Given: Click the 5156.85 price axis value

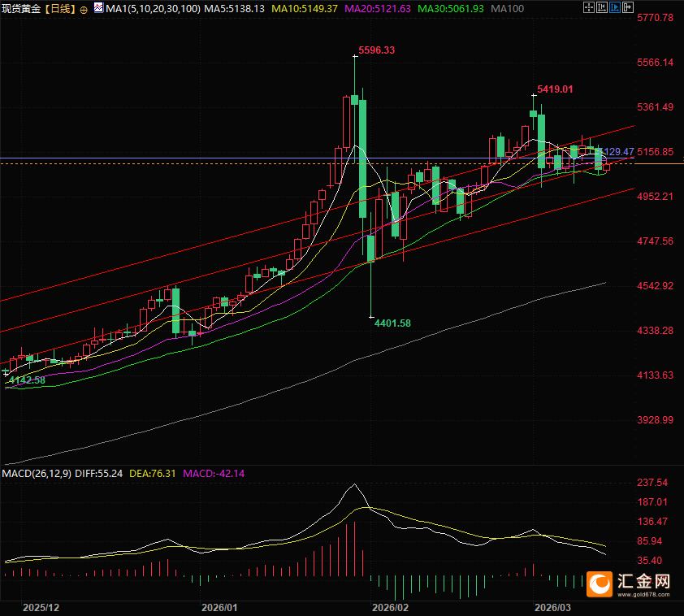Looking at the screenshot, I should click(x=656, y=152).
